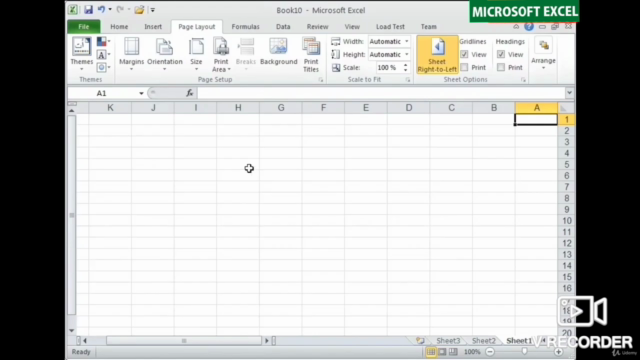Viewport: 640px width, 360px height.
Task: Click the vertical scrollbar down arrow
Action: click(x=72, y=331)
